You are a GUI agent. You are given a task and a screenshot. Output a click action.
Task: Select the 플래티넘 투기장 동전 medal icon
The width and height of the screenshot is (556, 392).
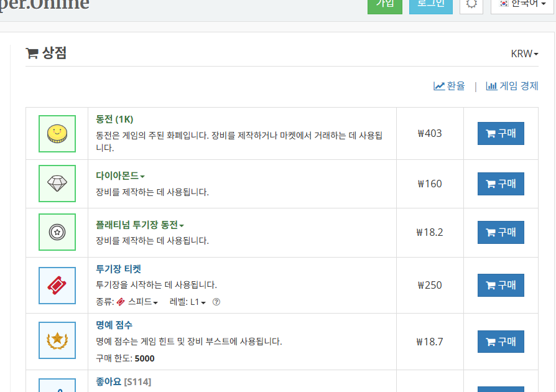[57, 232]
